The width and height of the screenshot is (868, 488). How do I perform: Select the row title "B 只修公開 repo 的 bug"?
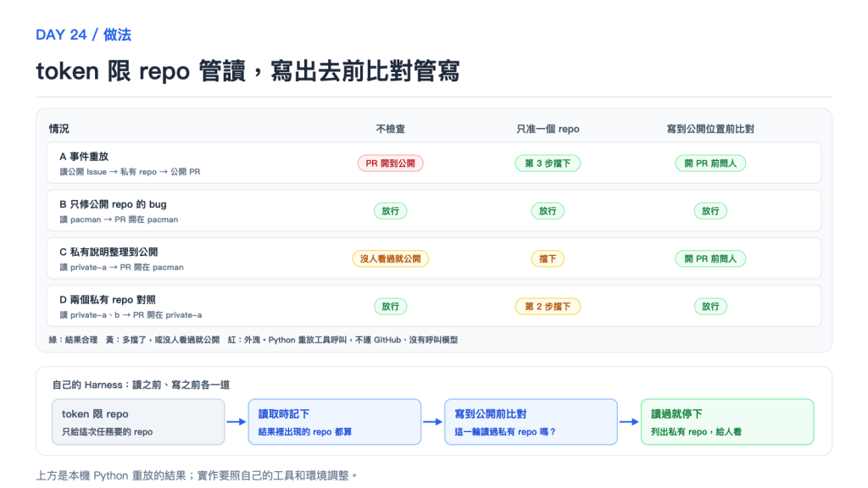pos(113,204)
